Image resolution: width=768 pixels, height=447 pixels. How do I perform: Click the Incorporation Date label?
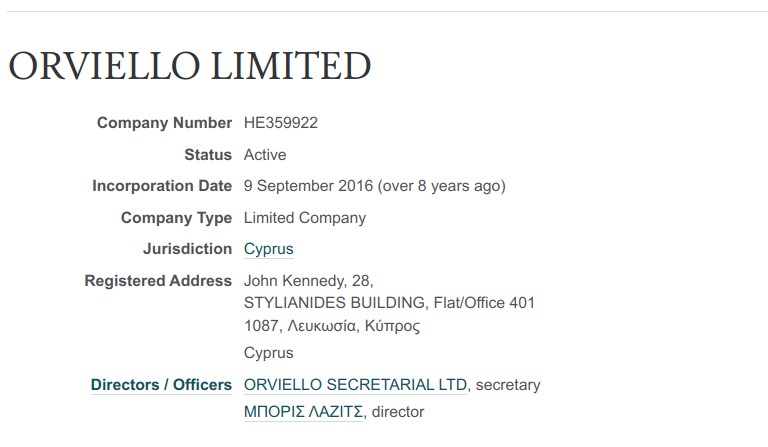click(x=162, y=186)
